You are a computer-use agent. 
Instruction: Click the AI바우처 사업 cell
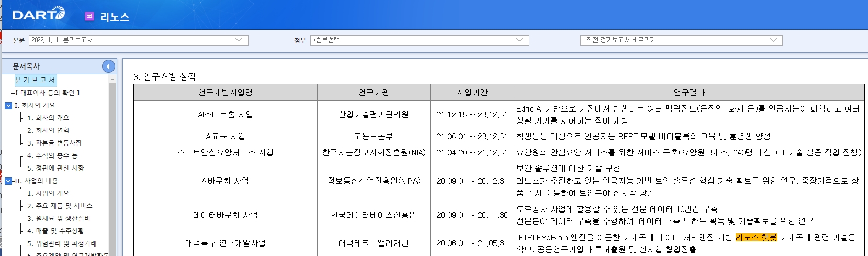click(x=226, y=181)
